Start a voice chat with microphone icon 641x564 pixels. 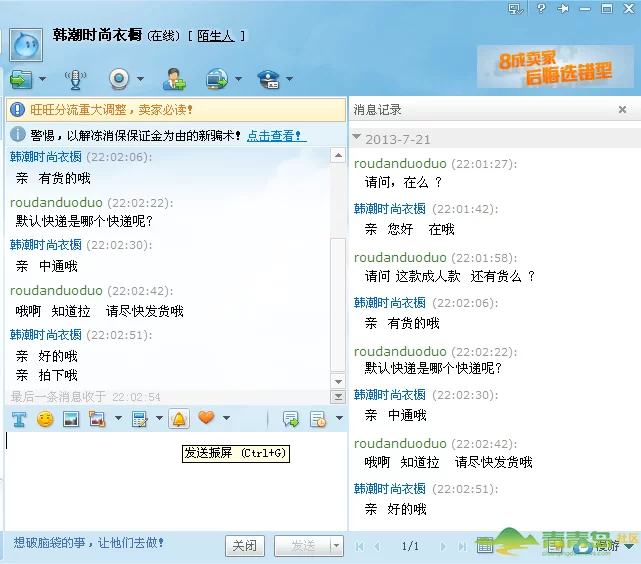point(75,79)
